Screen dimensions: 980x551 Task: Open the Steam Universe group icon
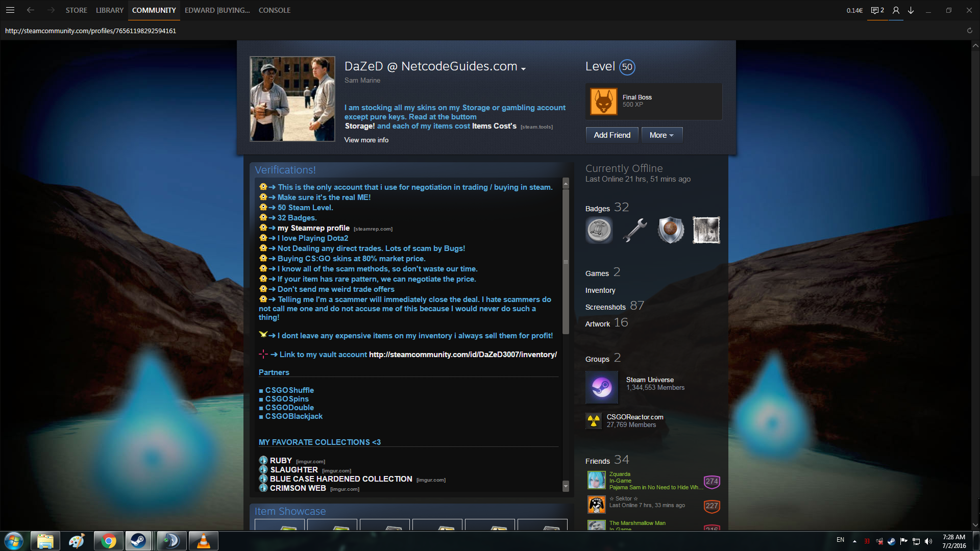click(602, 387)
